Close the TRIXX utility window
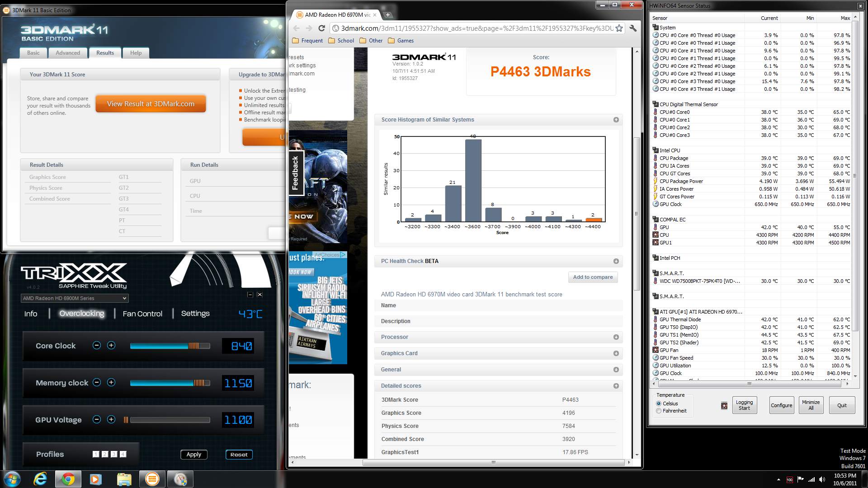868x488 pixels. pos(259,295)
